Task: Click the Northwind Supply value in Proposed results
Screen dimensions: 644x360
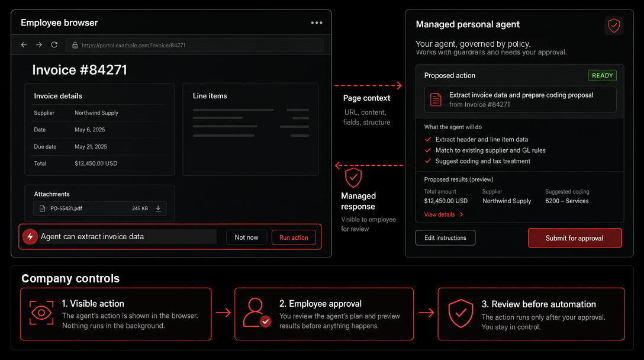Action: click(507, 201)
